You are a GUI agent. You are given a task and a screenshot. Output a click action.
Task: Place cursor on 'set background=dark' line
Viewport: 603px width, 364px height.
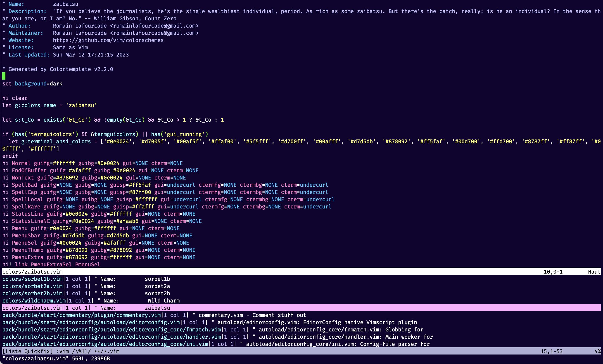click(32, 84)
